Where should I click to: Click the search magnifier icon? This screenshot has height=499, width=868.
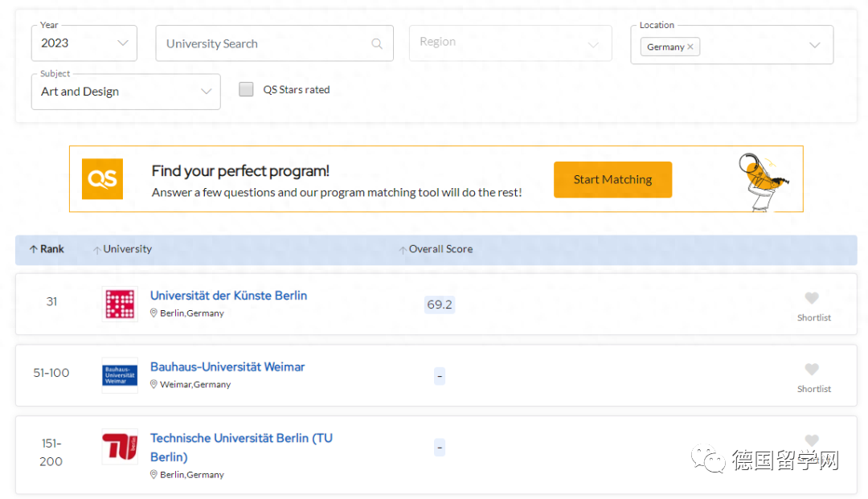pos(376,44)
